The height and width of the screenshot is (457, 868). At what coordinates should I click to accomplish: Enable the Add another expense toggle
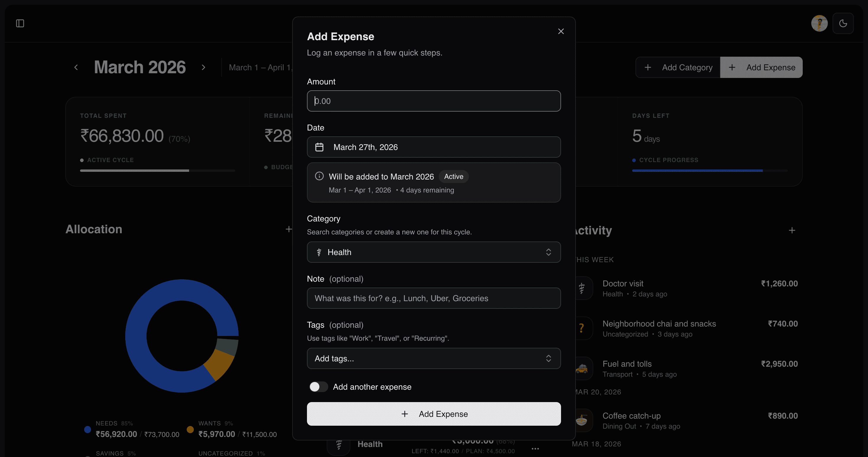[318, 387]
